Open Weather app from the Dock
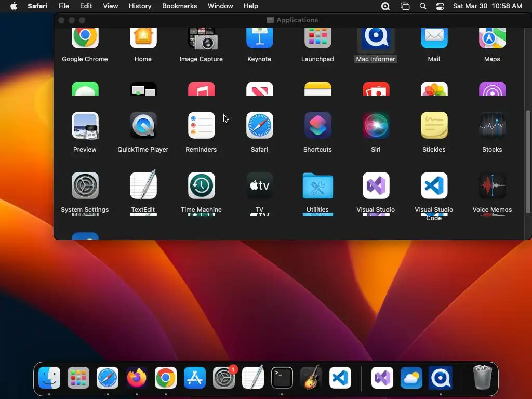The image size is (532, 399). pyautogui.click(x=411, y=378)
